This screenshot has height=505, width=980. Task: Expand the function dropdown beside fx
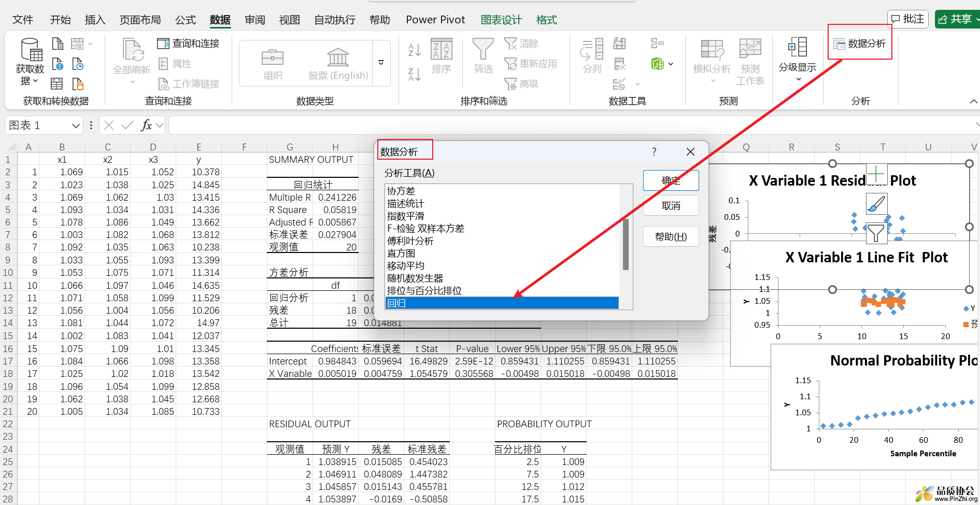(x=160, y=125)
